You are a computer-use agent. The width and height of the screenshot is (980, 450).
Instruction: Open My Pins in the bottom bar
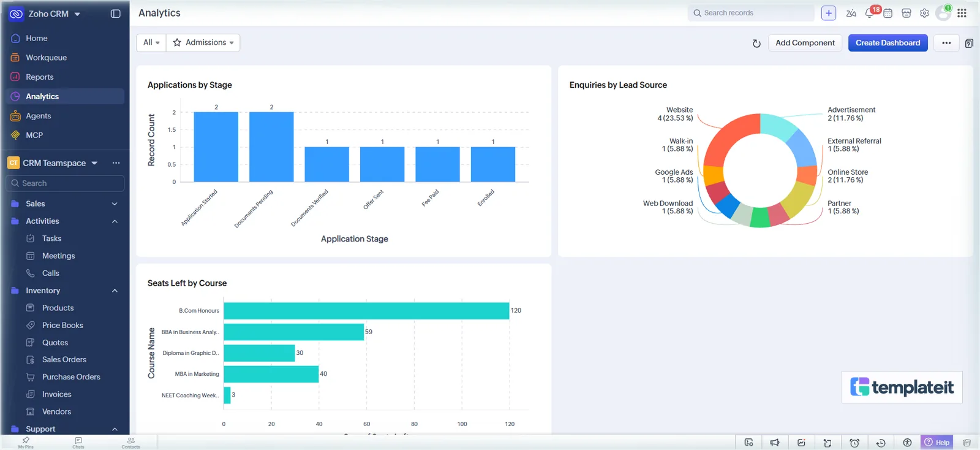click(26, 443)
